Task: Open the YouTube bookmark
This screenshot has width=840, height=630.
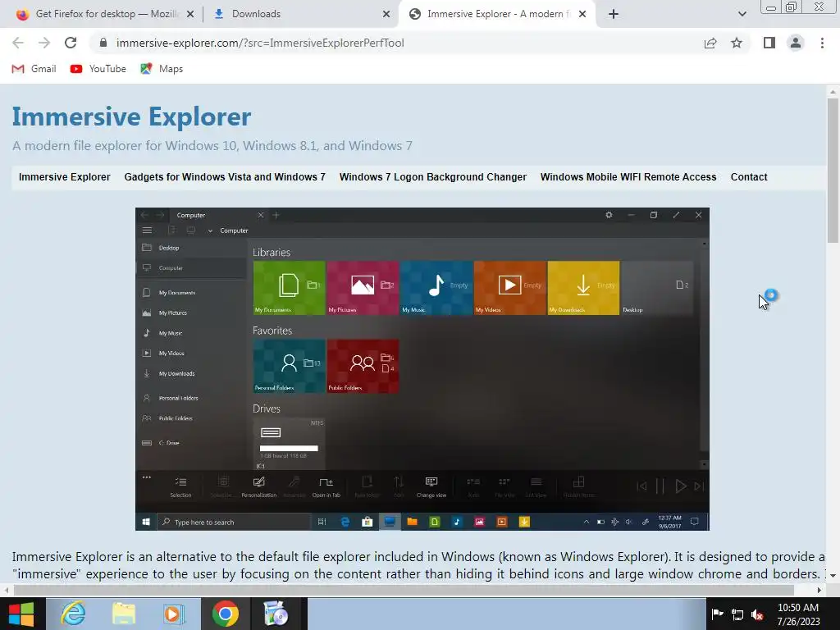Action: tap(98, 69)
